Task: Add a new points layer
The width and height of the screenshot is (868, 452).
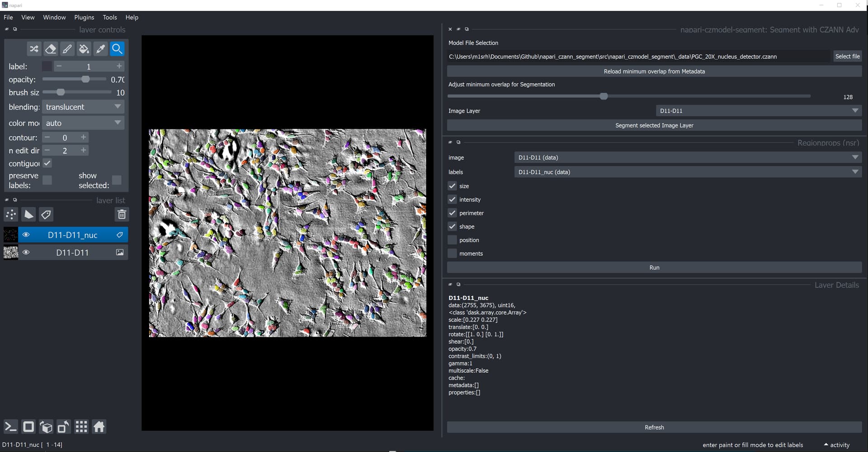Action: (11, 214)
